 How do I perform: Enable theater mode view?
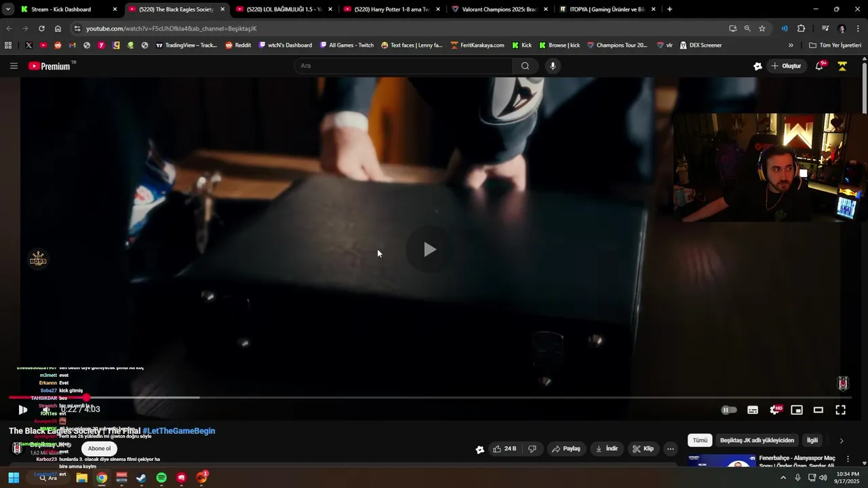click(818, 409)
